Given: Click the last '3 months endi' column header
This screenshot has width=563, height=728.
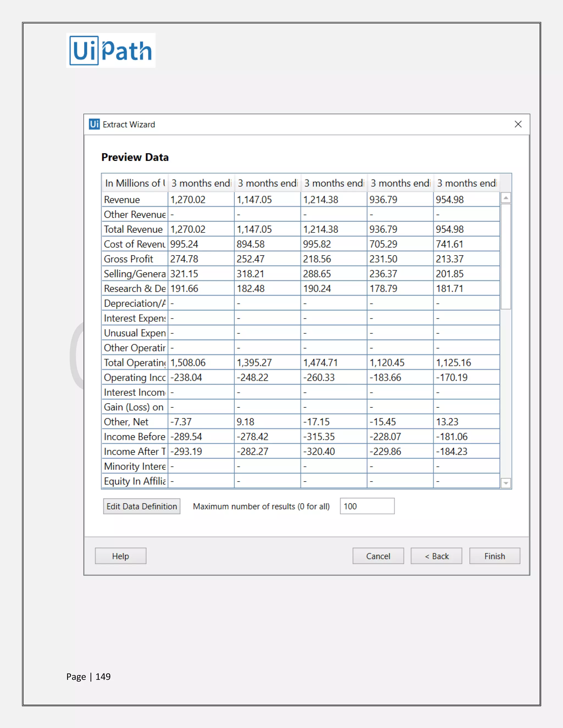Looking at the screenshot, I should (467, 183).
